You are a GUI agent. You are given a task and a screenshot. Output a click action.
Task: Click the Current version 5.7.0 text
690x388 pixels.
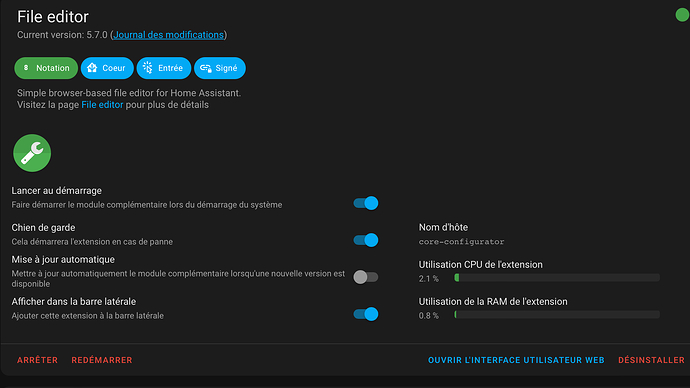(x=62, y=35)
